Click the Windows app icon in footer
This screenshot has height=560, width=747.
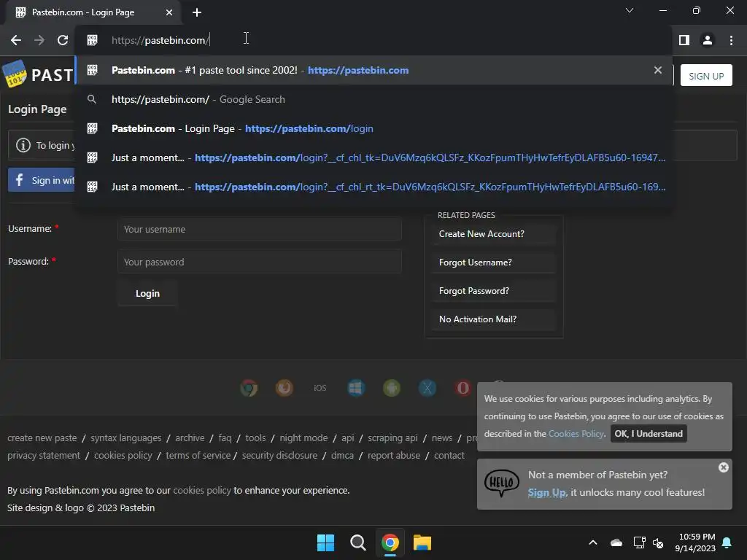(x=356, y=388)
